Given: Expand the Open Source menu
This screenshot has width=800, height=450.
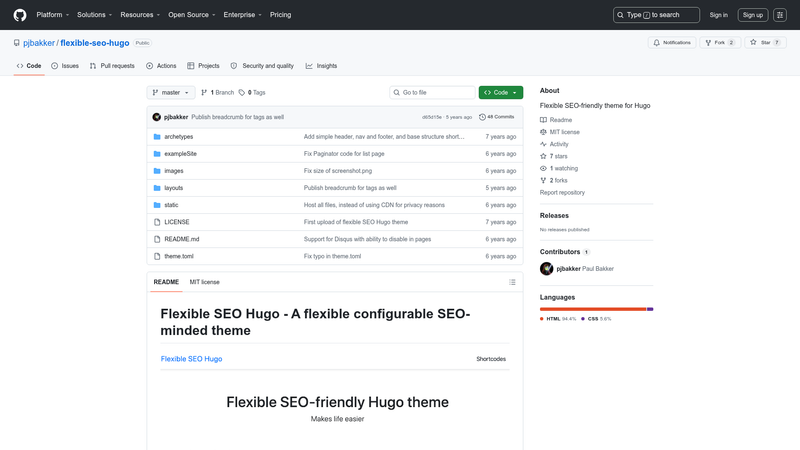Looking at the screenshot, I should 192,15.
